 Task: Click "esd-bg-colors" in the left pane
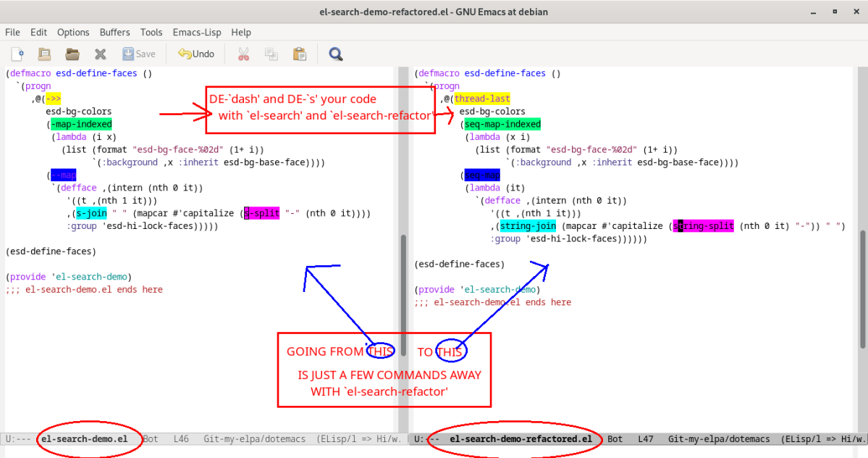79,112
